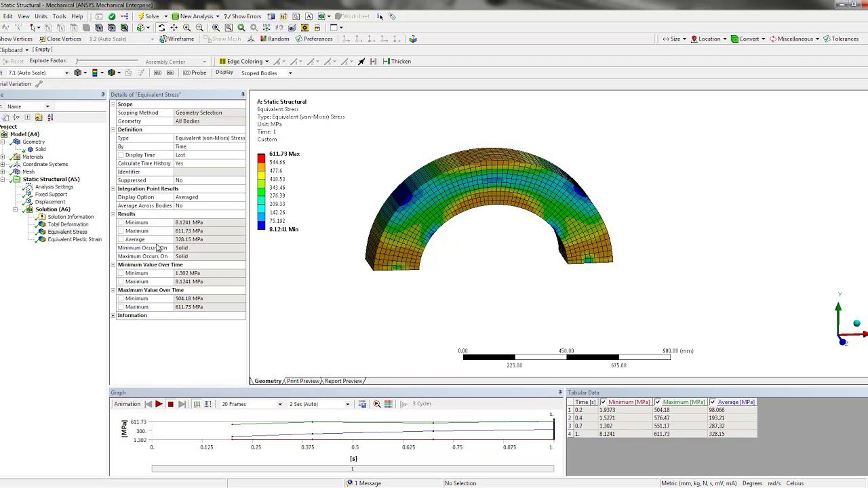Viewport: 868px width, 488px height.
Task: Click the Probe tool
Action: [195, 73]
